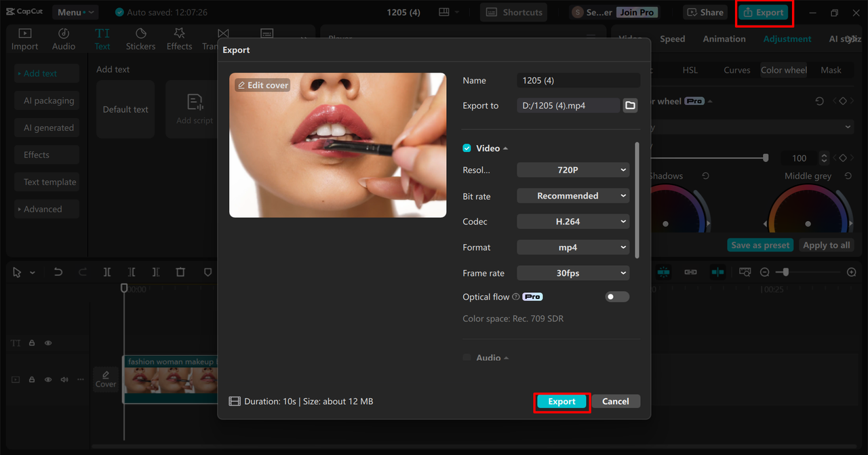Screen dimensions: 868x455
Task: Reset the Middle grey color wheel
Action: pos(848,176)
